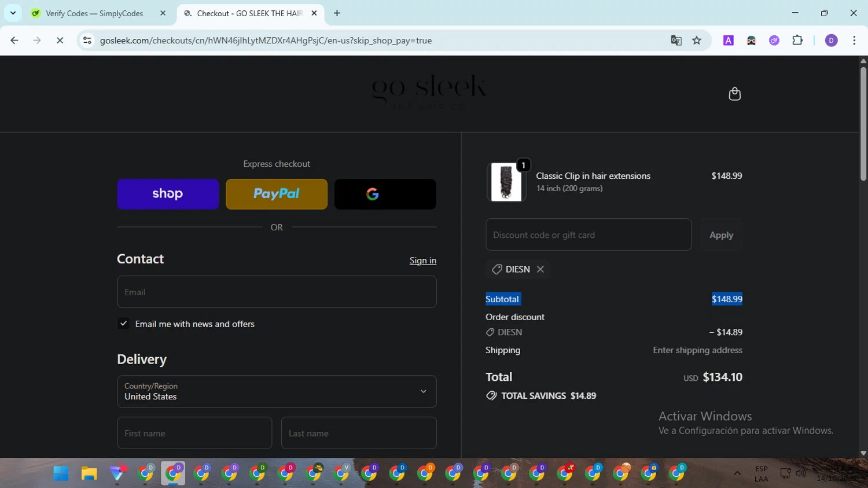Select the Checkout GO SLEEK tab

(x=249, y=13)
